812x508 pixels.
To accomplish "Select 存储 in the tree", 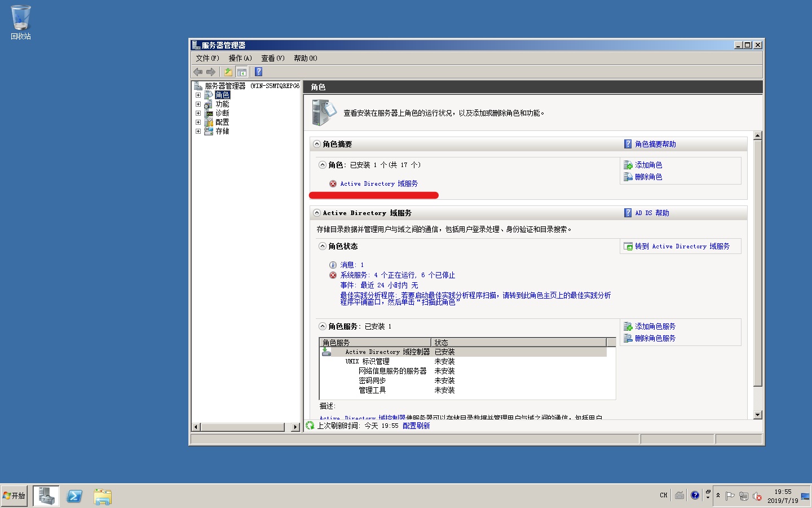I will [222, 131].
